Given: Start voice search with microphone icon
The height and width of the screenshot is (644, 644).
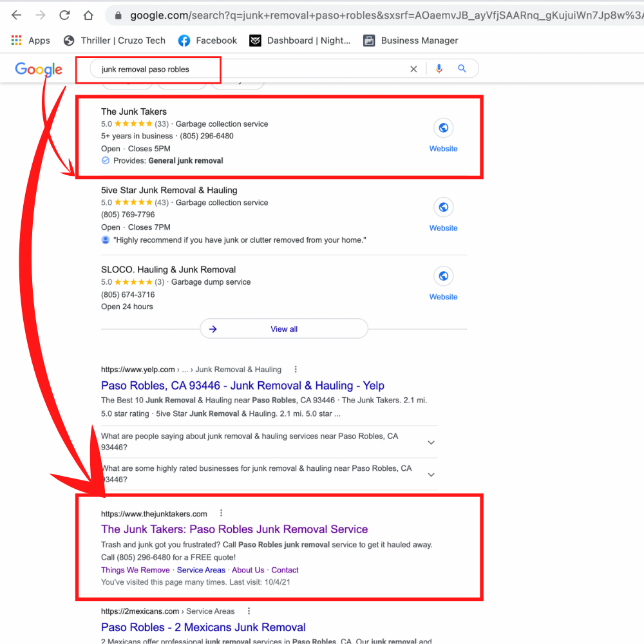Looking at the screenshot, I should pyautogui.click(x=439, y=69).
